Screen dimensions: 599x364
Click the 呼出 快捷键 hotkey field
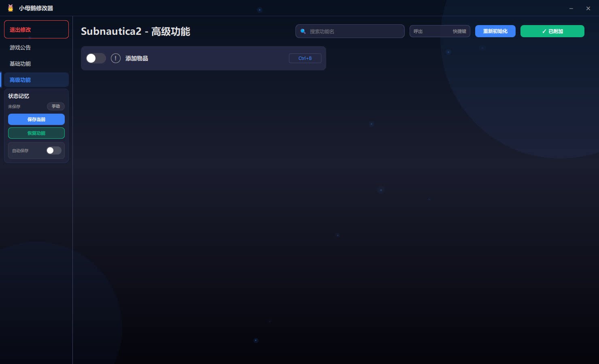440,31
